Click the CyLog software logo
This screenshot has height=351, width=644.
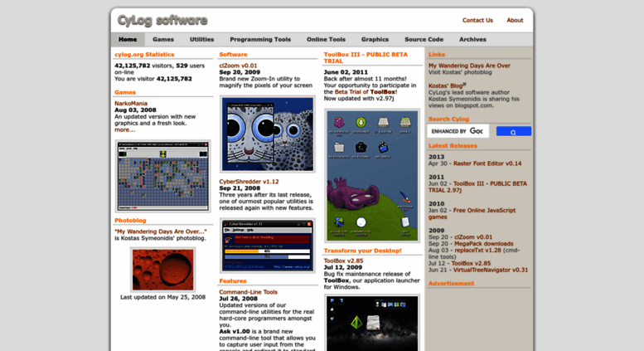(162, 20)
